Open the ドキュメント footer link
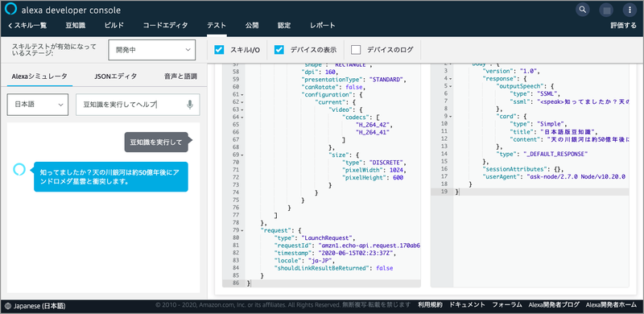Image resolution: width=644 pixels, height=314 pixels. pos(468,305)
